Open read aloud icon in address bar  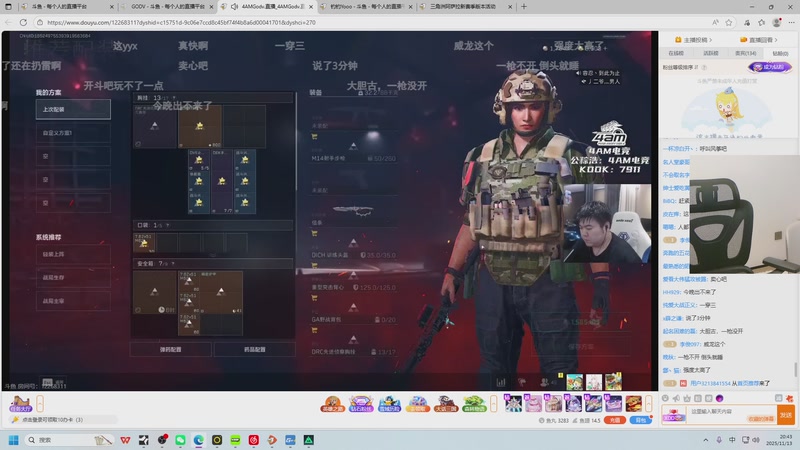pos(715,22)
